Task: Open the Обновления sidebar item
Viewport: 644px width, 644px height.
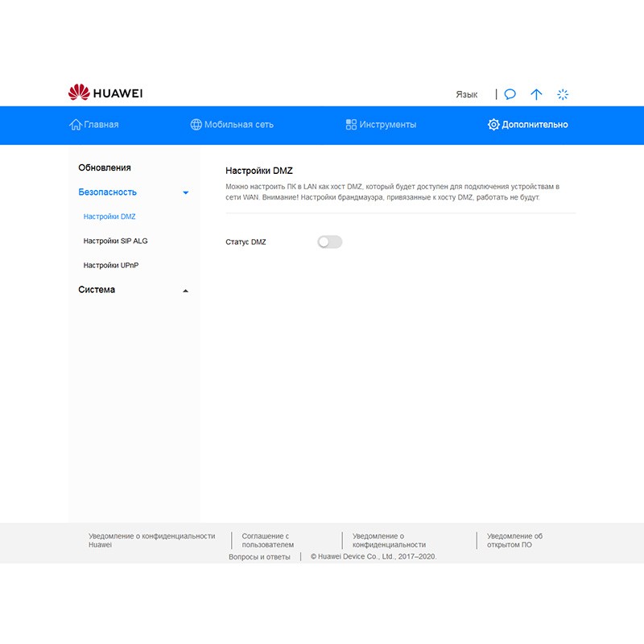Action: (105, 167)
